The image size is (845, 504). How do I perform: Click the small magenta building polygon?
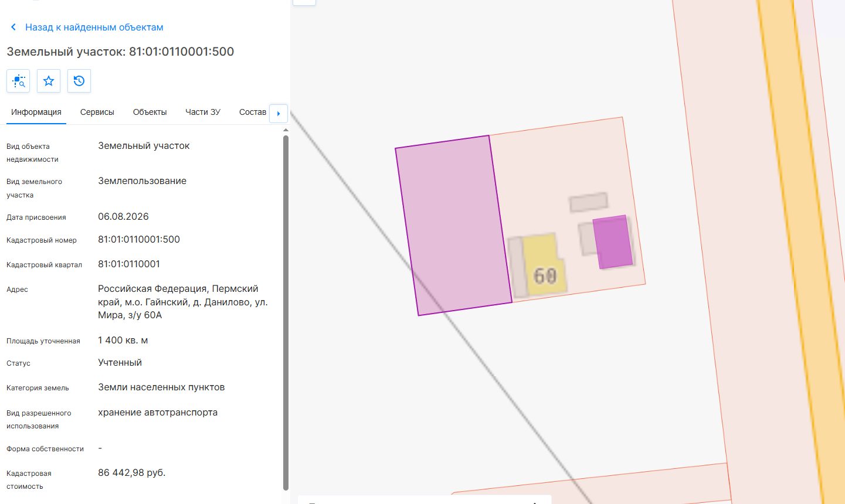(x=613, y=241)
